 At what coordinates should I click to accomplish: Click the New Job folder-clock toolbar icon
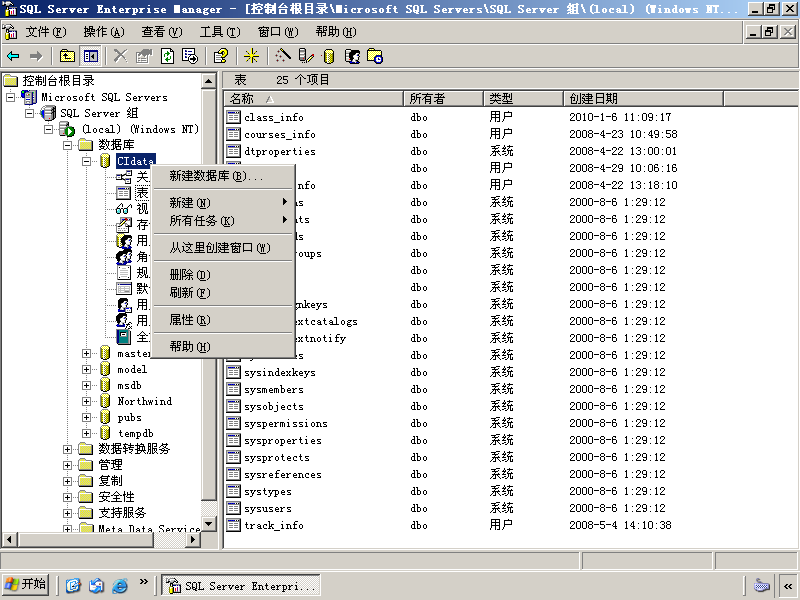coord(375,56)
